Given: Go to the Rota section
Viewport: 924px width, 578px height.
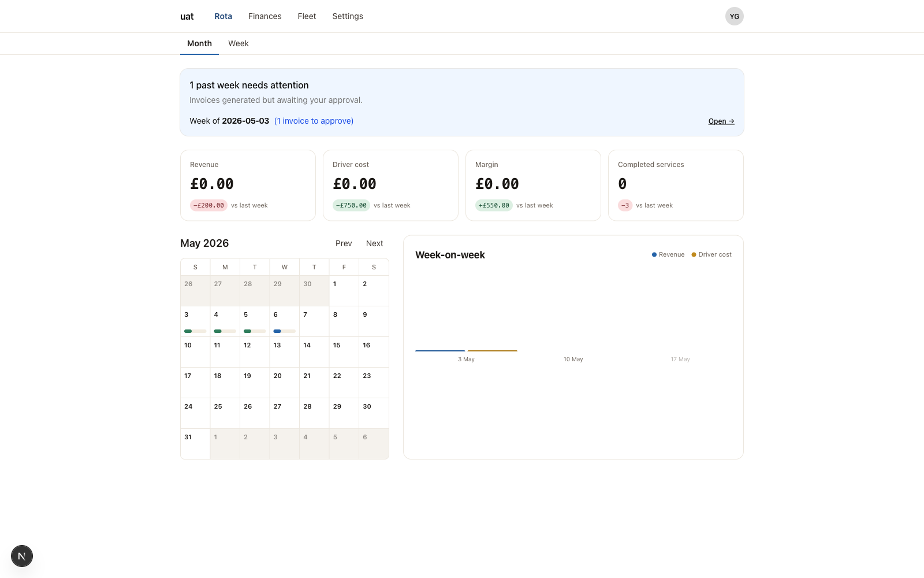Looking at the screenshot, I should (x=223, y=16).
